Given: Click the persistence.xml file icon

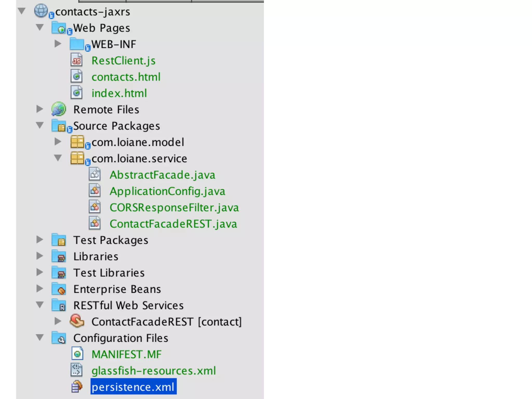Looking at the screenshot, I should tap(77, 387).
